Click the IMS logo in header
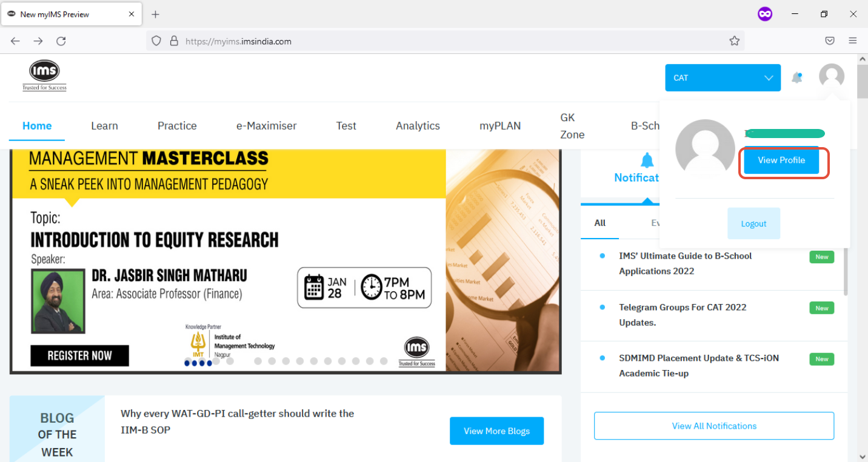 (45, 76)
